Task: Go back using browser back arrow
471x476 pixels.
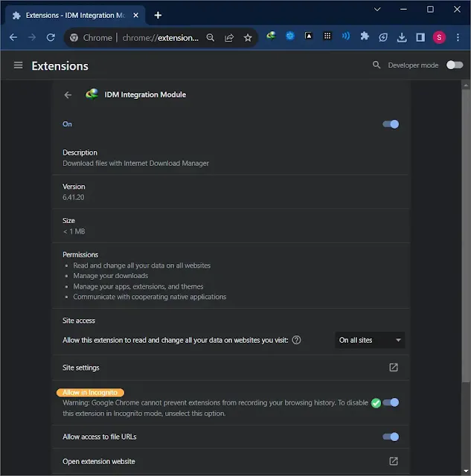Action: [x=13, y=37]
